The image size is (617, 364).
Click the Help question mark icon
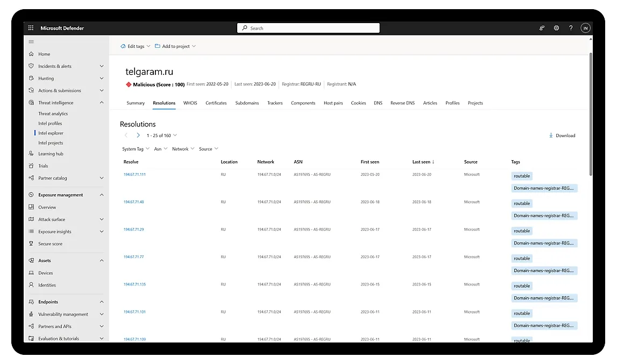pyautogui.click(x=571, y=28)
